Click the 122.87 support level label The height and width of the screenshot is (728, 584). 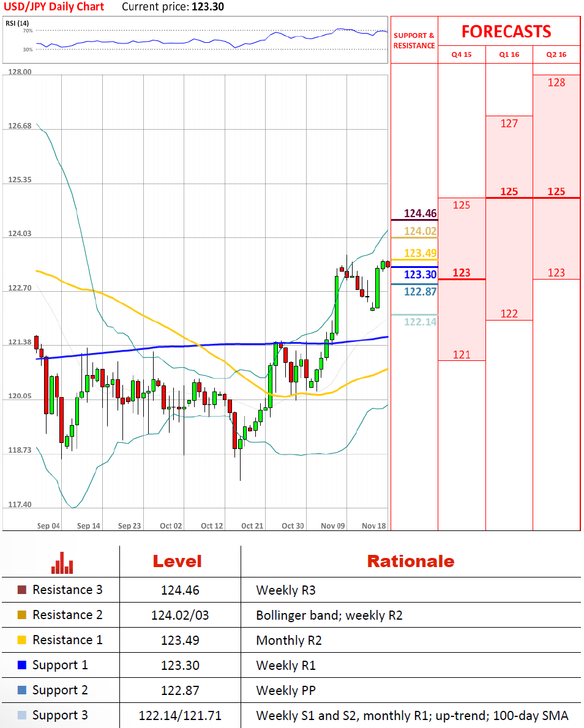(420, 292)
